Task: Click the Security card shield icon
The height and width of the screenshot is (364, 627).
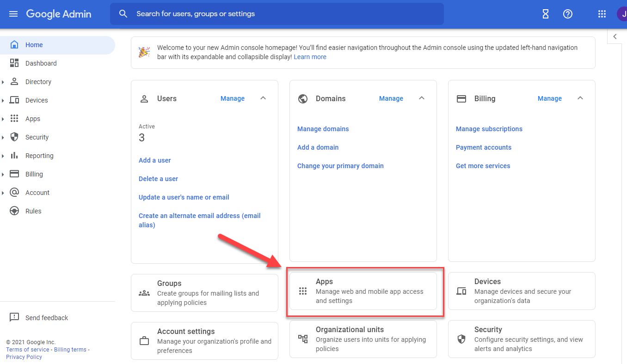Action: pos(461,339)
